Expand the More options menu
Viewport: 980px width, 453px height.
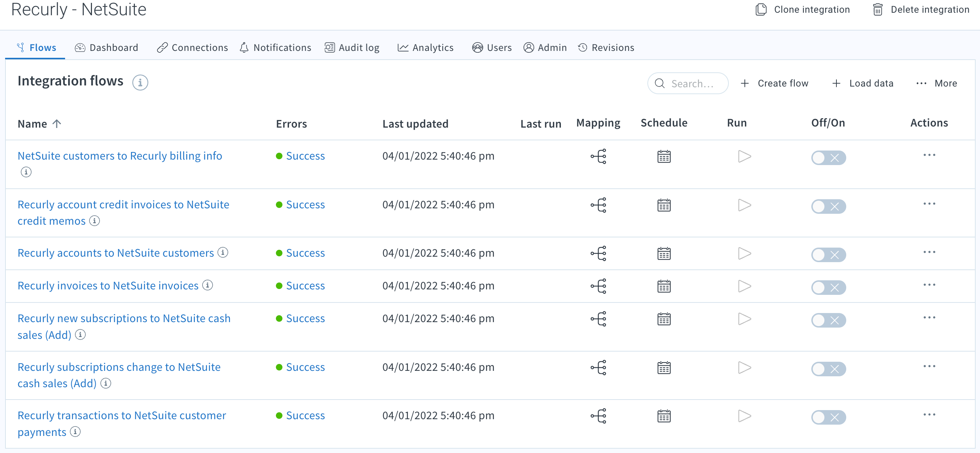pos(936,83)
